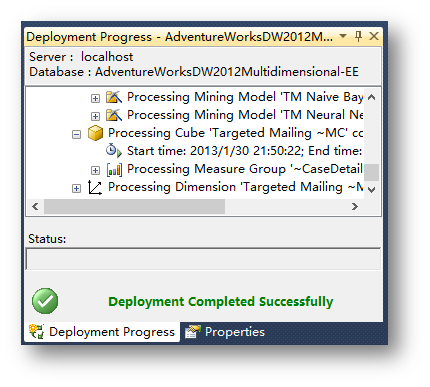
Task: Click the yellow cube icon for Targeted Mailing
Action: [95, 133]
